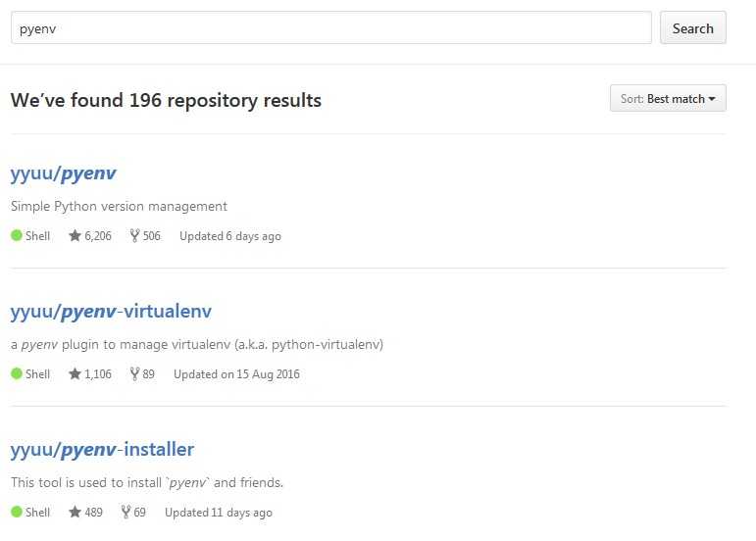
Task: Click the star icon beside 489
Action: coord(75,512)
